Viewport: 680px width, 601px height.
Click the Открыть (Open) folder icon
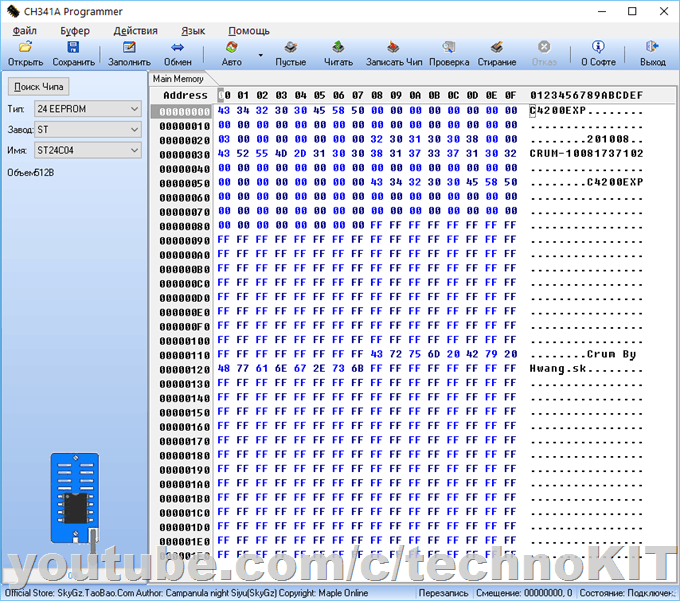[x=25, y=47]
